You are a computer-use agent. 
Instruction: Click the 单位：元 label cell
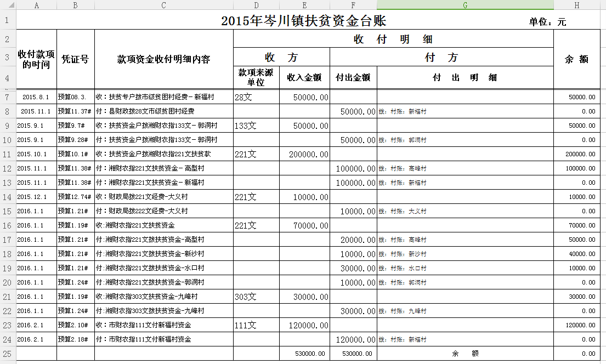pos(547,22)
